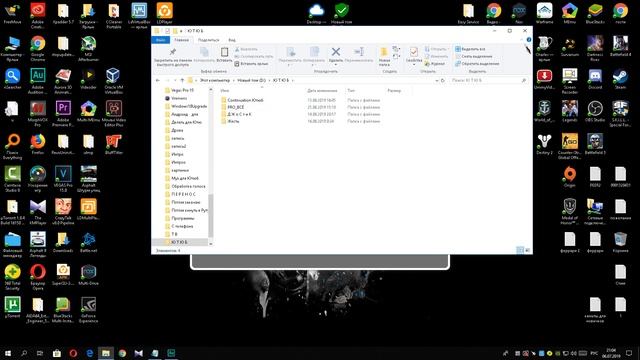Click 'This PC' in the address breadcrumb
The width and height of the screenshot is (640, 360).
pyautogui.click(x=215, y=80)
